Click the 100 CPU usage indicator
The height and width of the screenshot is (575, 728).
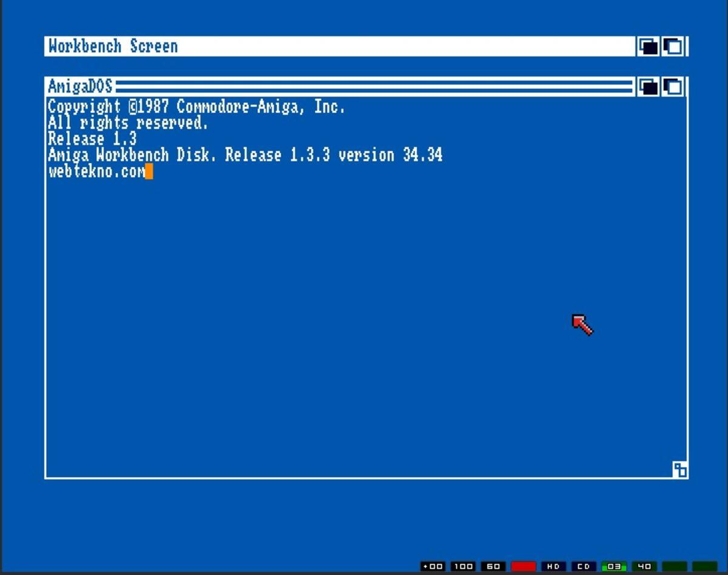pyautogui.click(x=463, y=567)
